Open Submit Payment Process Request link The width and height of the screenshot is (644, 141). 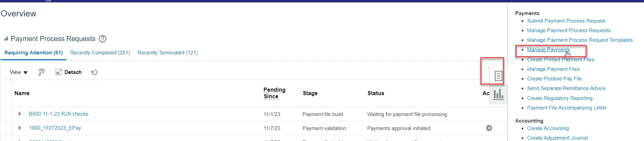pyautogui.click(x=566, y=21)
